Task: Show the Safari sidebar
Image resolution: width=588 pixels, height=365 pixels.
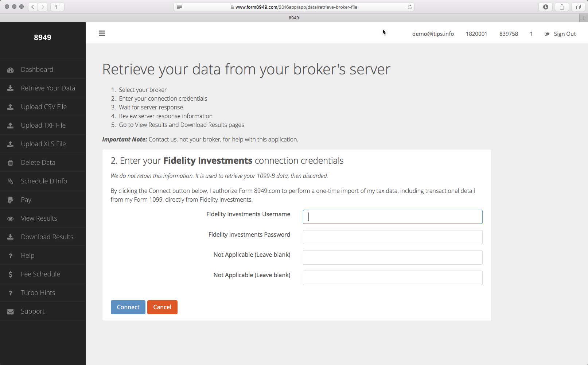Action: tap(57, 7)
